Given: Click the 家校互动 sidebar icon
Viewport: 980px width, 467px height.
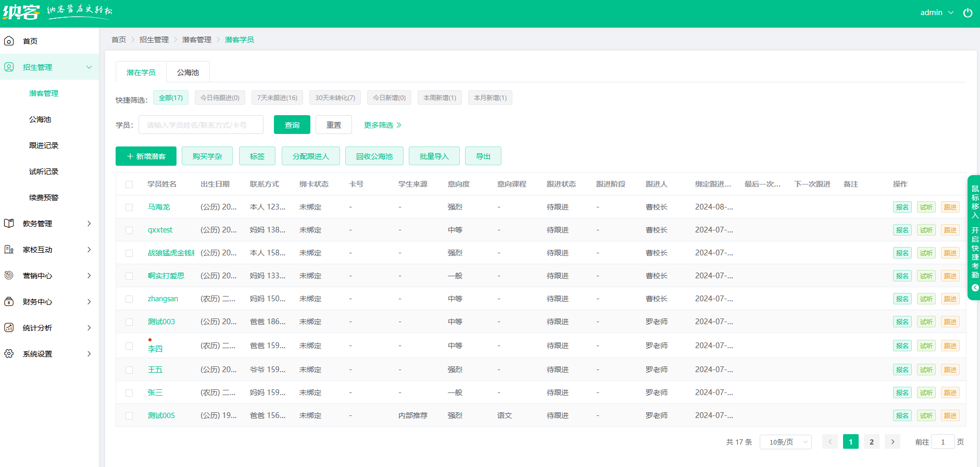Looking at the screenshot, I should (9, 249).
